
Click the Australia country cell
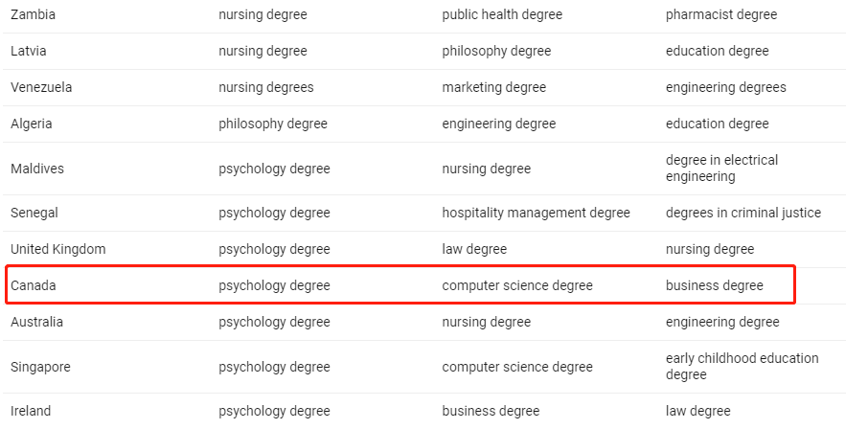pos(37,322)
